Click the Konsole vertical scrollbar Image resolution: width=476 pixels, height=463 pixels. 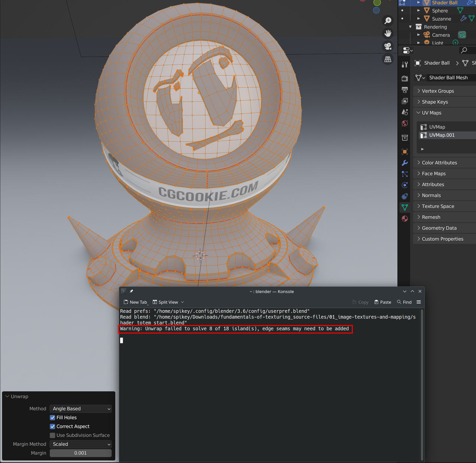click(x=422, y=385)
